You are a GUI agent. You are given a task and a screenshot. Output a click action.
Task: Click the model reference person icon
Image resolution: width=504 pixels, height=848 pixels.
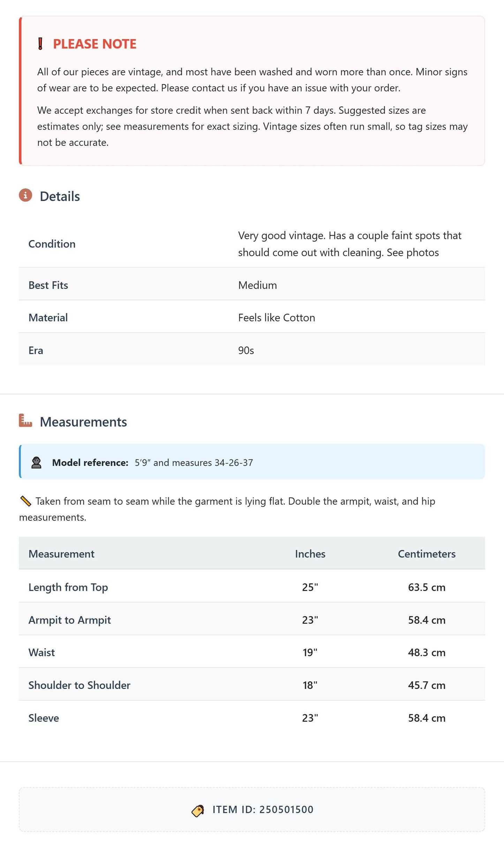click(36, 463)
